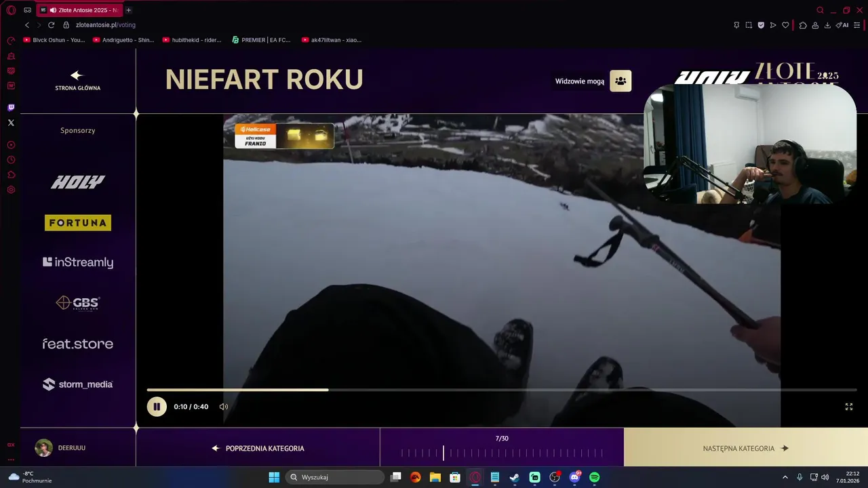Jump to current category marker on timeline
The height and width of the screenshot is (488, 868).
pyautogui.click(x=443, y=453)
